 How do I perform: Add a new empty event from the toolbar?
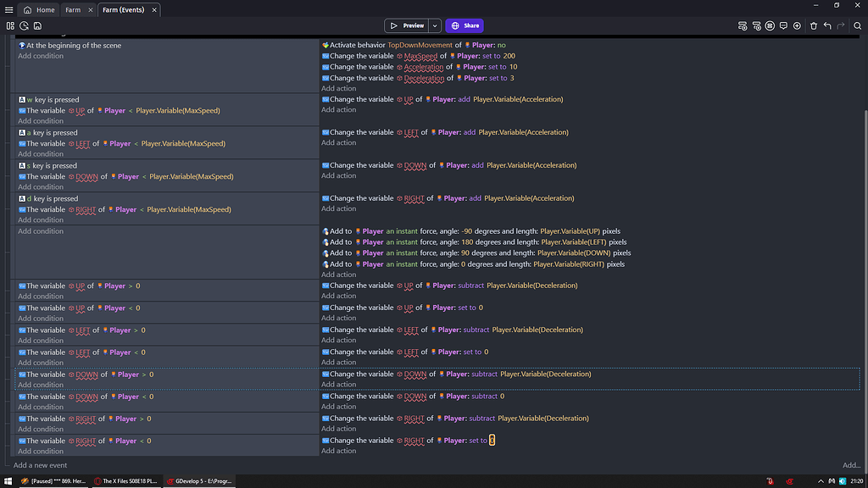(x=742, y=25)
